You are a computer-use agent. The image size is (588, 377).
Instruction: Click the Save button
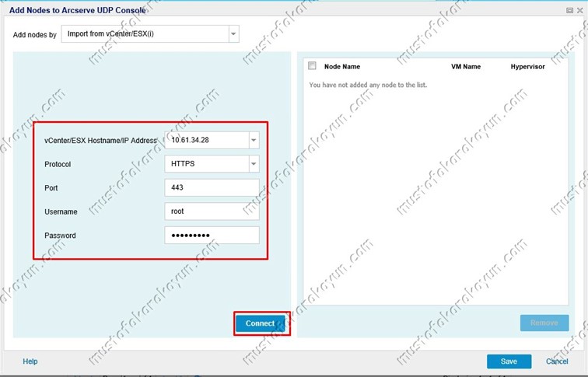(x=509, y=361)
